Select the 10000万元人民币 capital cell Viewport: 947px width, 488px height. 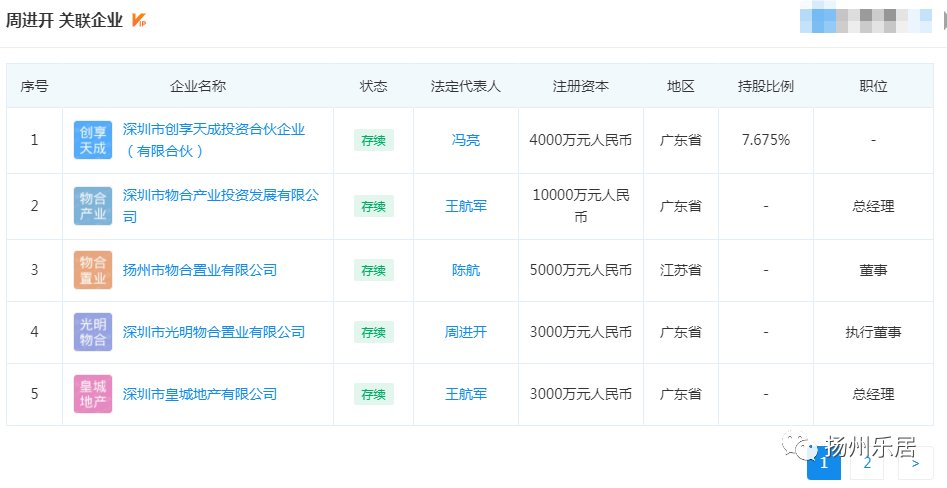coord(580,206)
